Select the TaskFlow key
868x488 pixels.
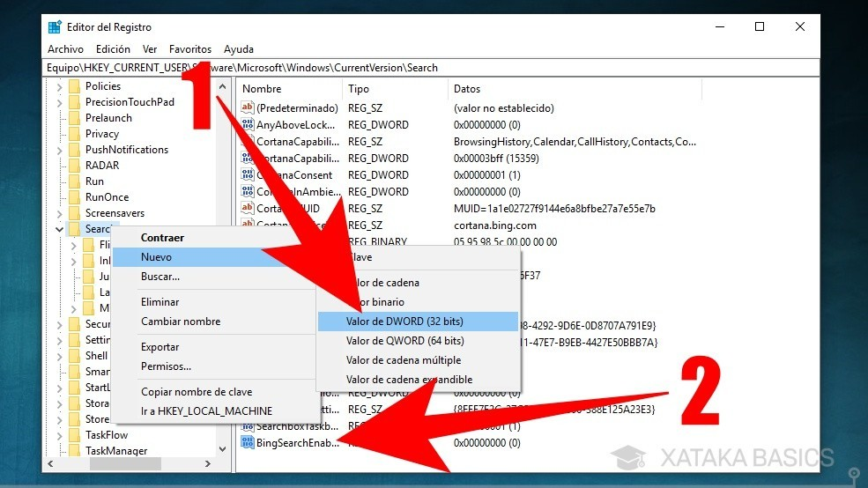[107, 435]
